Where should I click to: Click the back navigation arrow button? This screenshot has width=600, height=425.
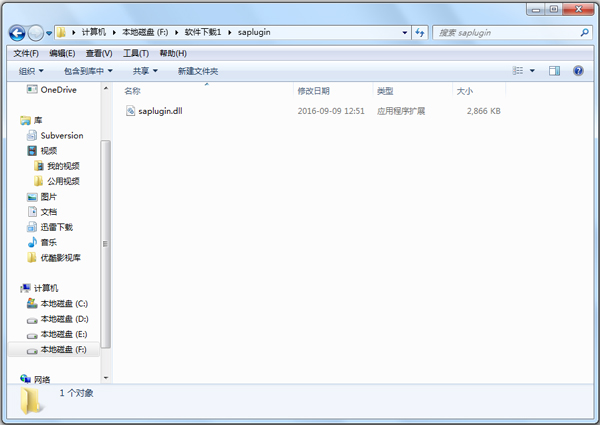tap(17, 33)
